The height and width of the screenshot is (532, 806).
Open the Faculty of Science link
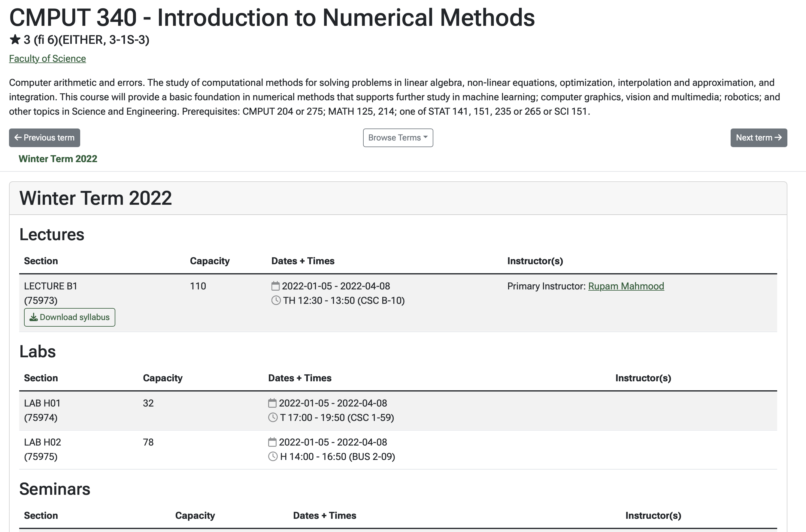47,59
